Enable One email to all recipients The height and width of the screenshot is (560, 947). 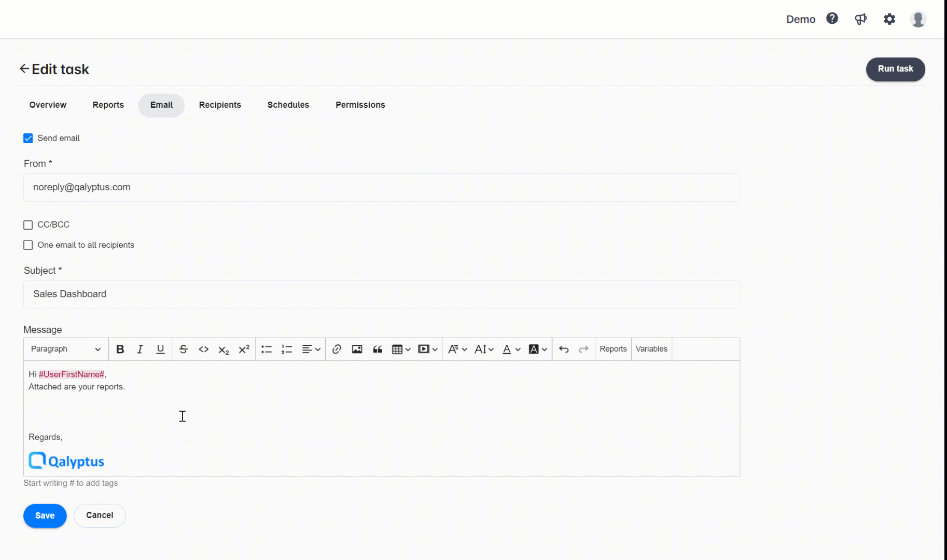click(28, 245)
